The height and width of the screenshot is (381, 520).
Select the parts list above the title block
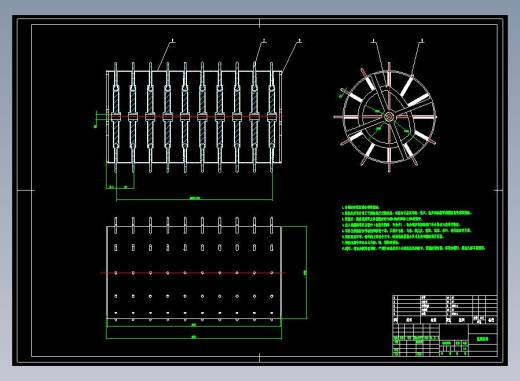(445, 309)
